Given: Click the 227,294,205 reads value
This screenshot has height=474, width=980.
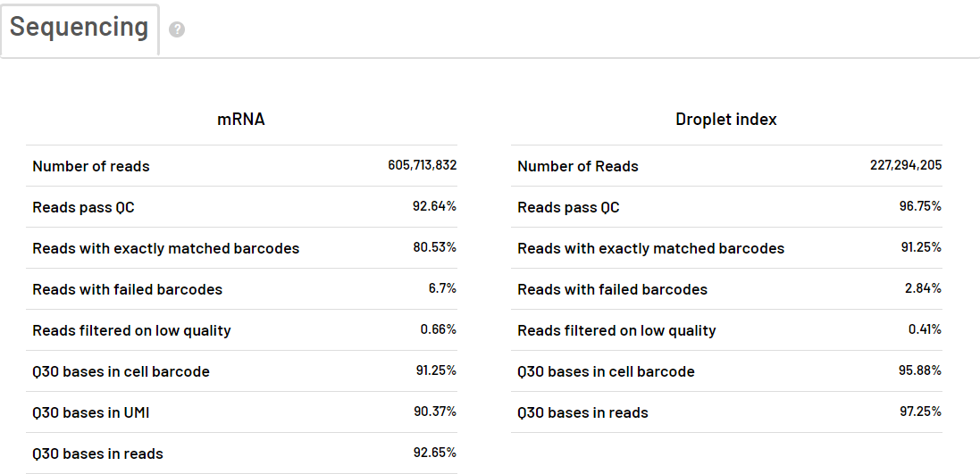Looking at the screenshot, I should coord(906,165).
